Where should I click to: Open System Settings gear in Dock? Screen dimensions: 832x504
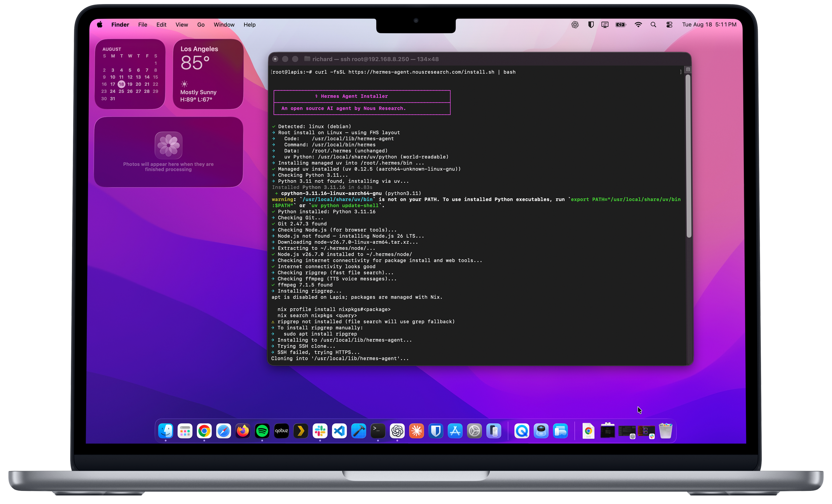[475, 431]
